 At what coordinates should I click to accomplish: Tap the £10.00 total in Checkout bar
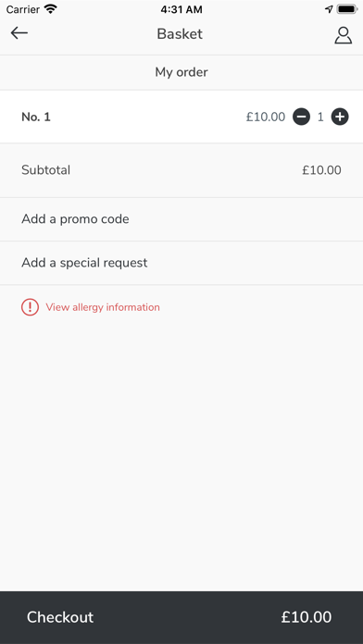(x=307, y=617)
